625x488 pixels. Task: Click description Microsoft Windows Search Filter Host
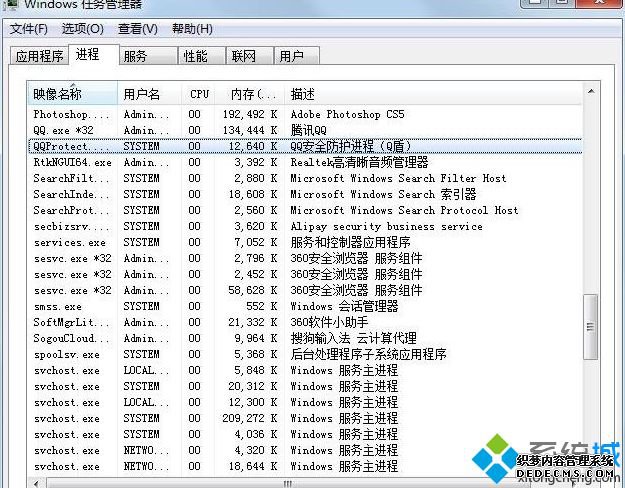[x=399, y=178]
